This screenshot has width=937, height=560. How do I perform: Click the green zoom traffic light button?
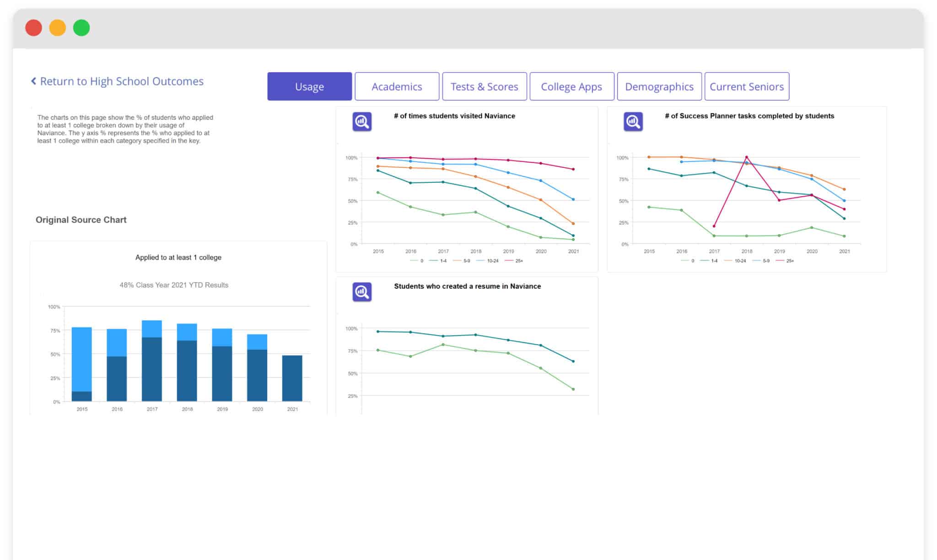82,28
